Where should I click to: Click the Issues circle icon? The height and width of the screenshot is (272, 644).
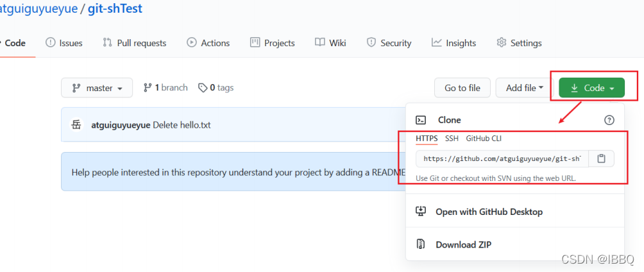50,42
